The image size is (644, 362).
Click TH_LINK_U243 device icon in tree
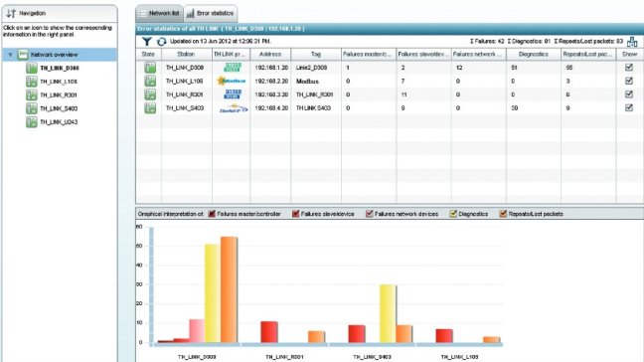pos(32,122)
